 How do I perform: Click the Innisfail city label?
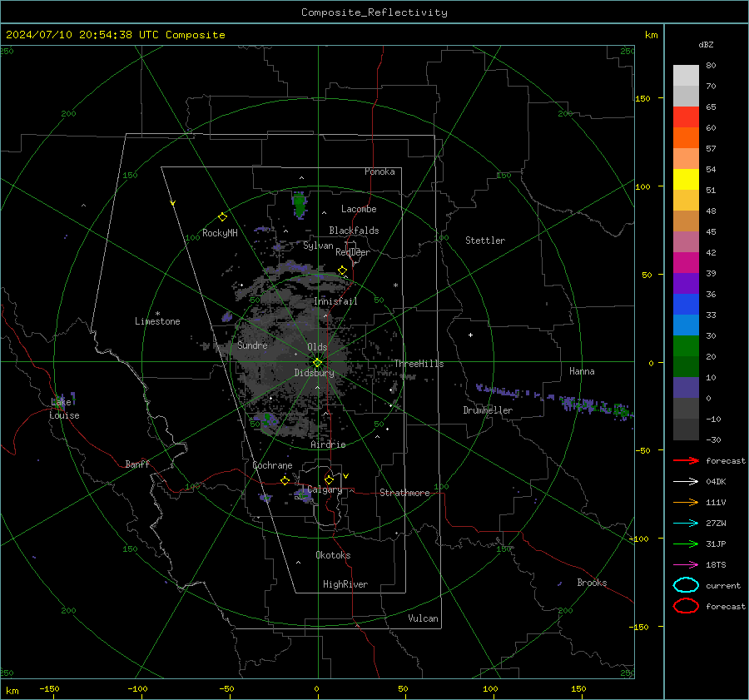[x=335, y=301]
